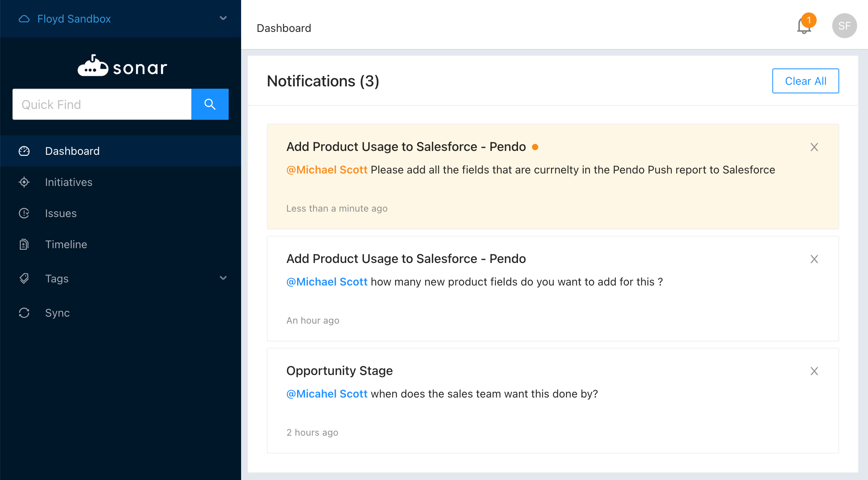The width and height of the screenshot is (868, 480).
Task: Click the Initiatives target icon
Action: 24,182
